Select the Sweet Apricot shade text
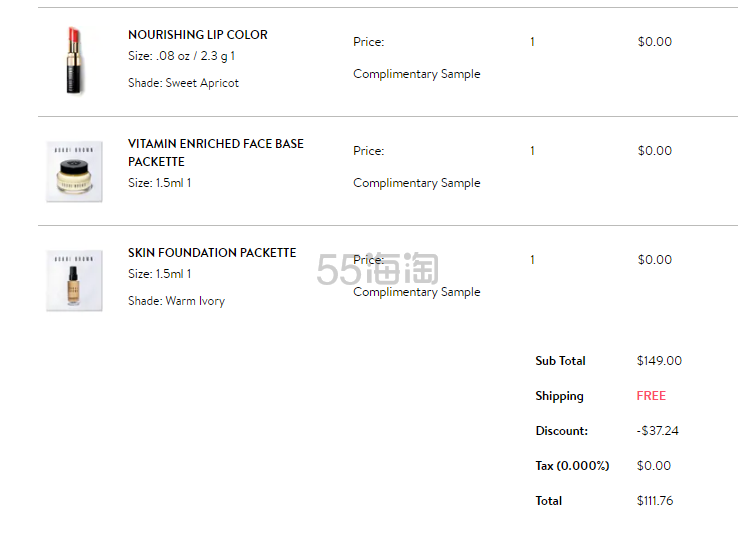The height and width of the screenshot is (537, 755). [202, 83]
